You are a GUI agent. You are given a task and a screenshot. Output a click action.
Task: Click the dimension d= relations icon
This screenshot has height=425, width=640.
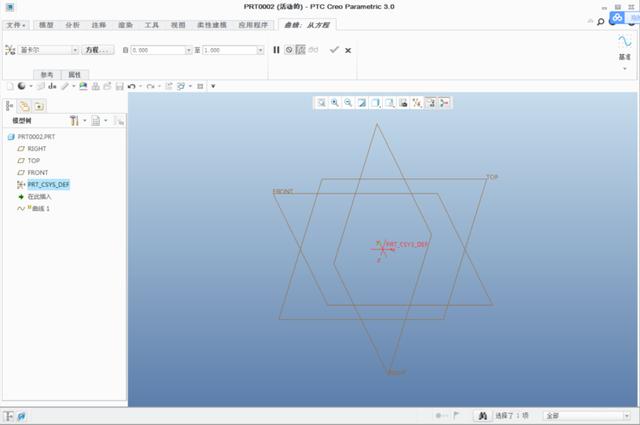click(x=52, y=86)
